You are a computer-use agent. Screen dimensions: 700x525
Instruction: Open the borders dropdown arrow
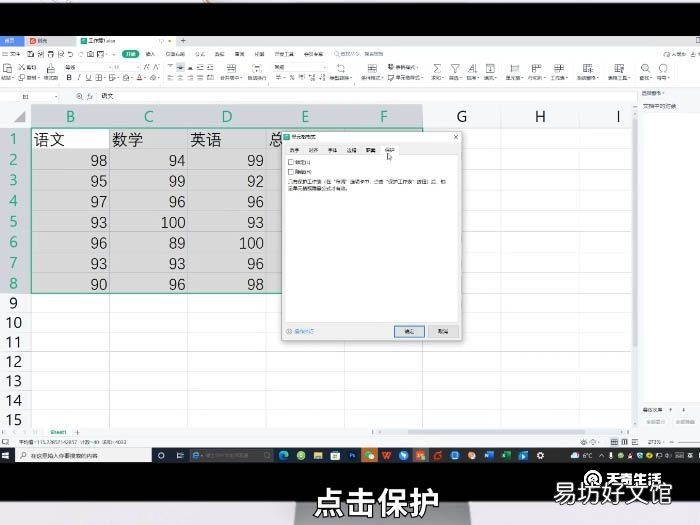click(x=104, y=78)
